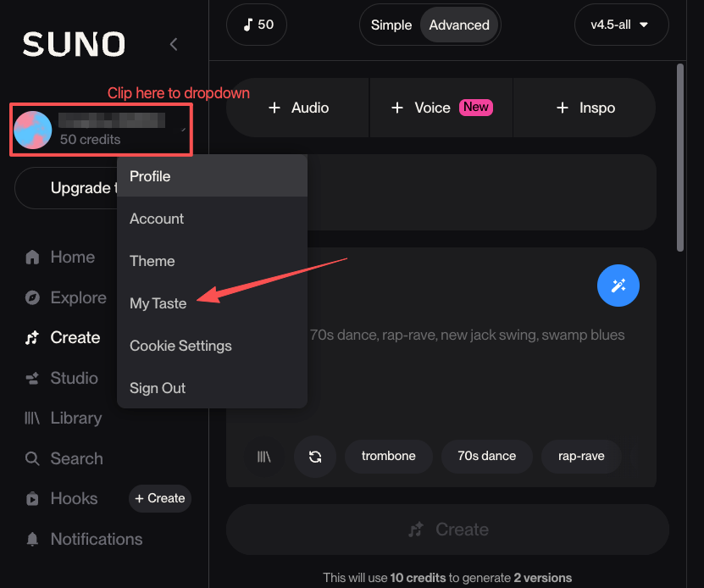This screenshot has width=704, height=588.
Task: Open the Studio section
Action: click(x=76, y=378)
